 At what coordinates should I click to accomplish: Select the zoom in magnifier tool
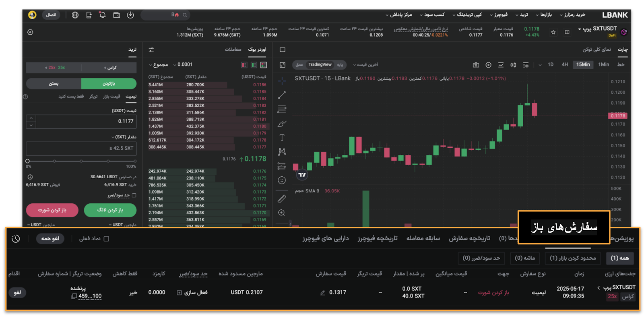point(282,213)
